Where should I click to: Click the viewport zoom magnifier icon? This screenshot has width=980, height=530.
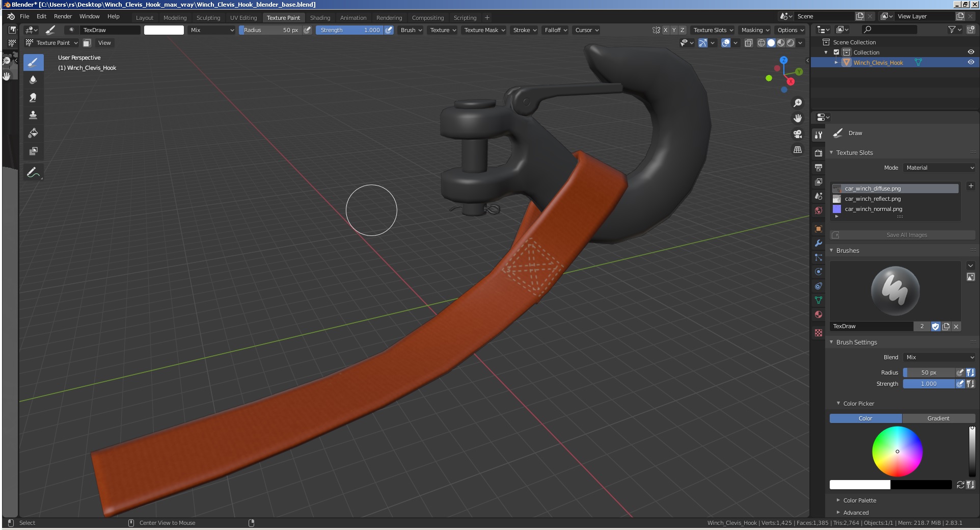click(798, 103)
